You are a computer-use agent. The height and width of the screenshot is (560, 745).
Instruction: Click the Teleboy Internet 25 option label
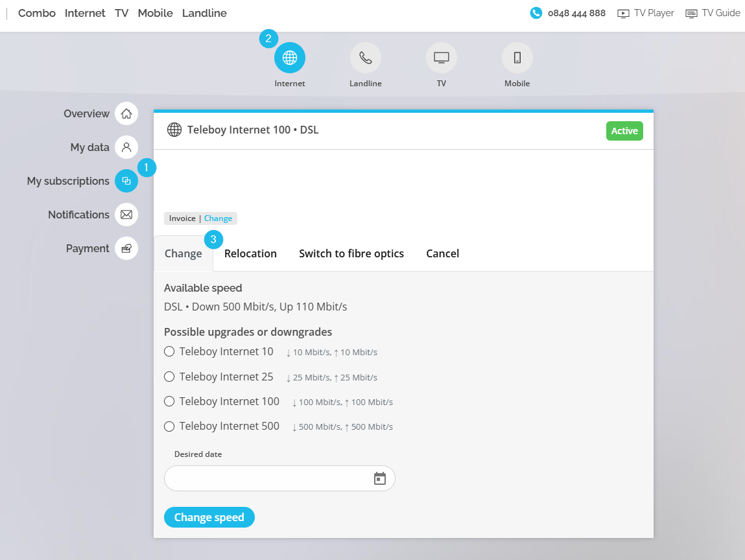pyautogui.click(x=226, y=377)
